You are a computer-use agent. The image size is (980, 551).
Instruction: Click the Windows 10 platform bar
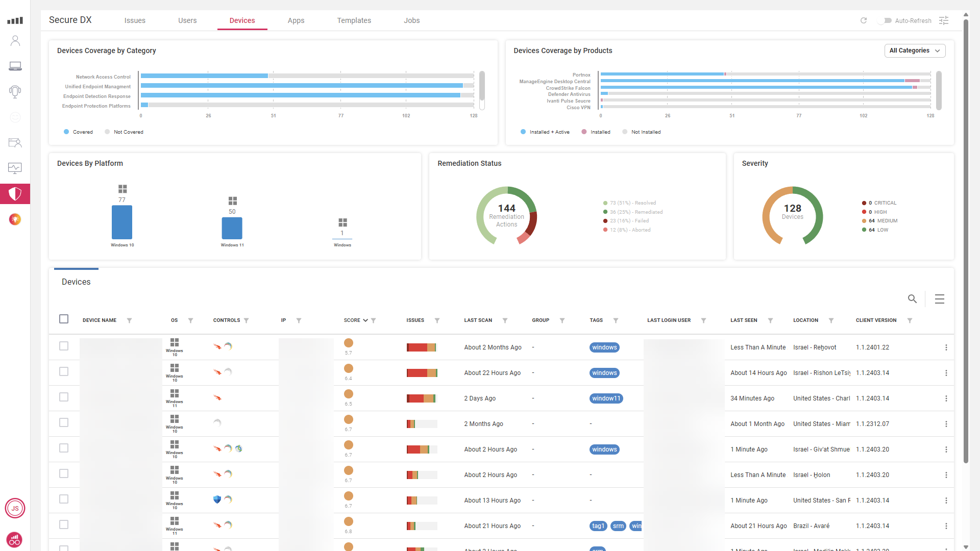[122, 222]
